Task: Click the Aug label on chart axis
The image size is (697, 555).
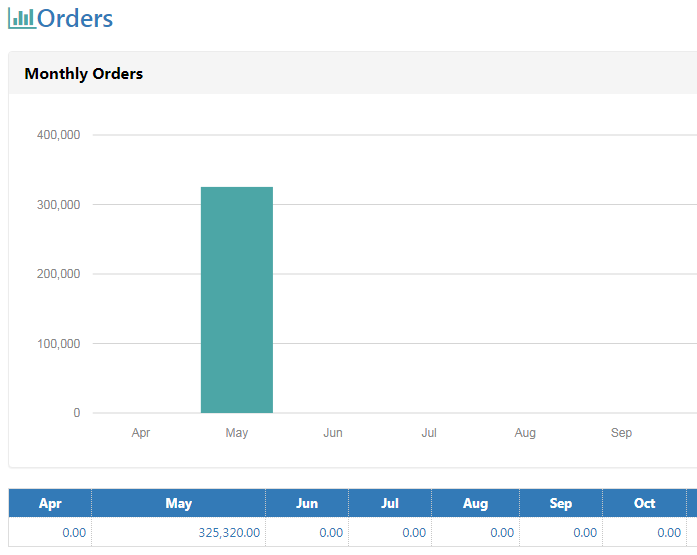Action: 525,433
